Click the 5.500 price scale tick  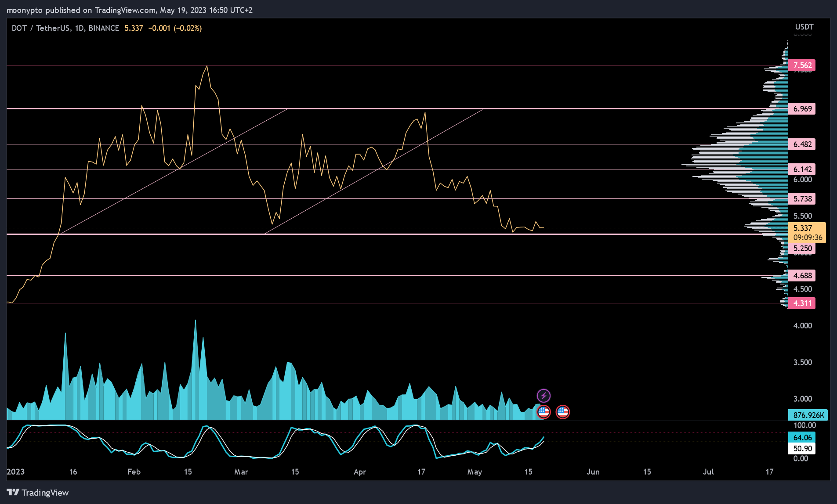(802, 216)
